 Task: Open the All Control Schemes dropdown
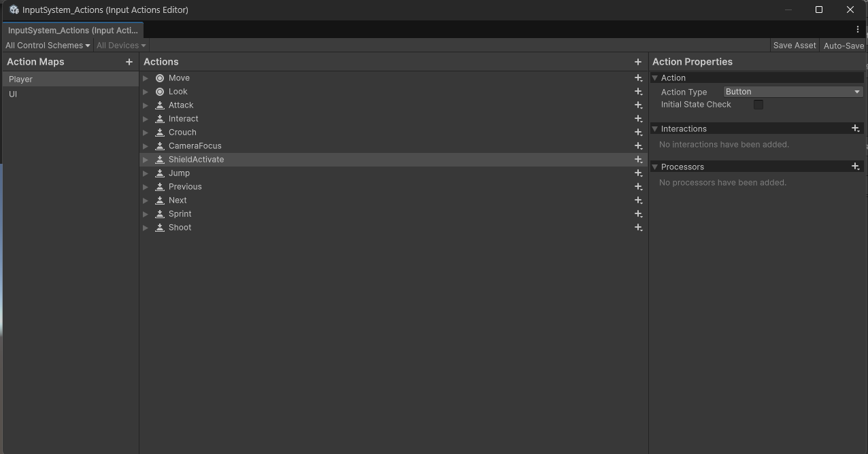click(48, 46)
